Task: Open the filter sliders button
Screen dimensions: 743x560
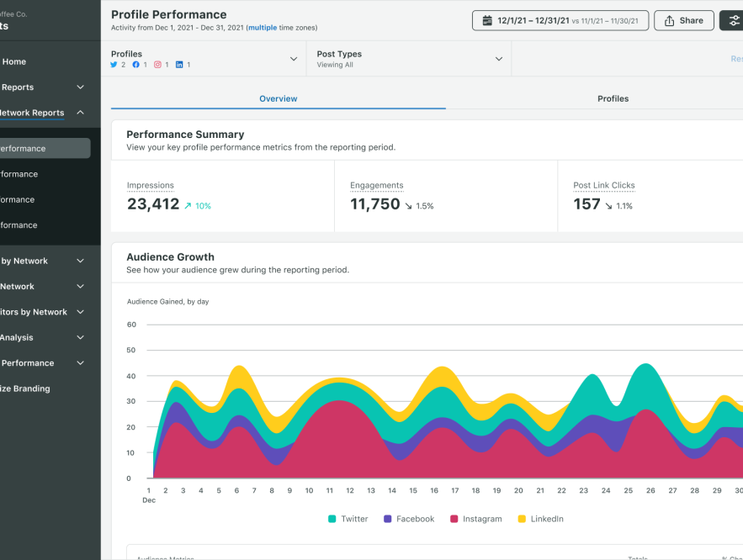Action: coord(733,20)
